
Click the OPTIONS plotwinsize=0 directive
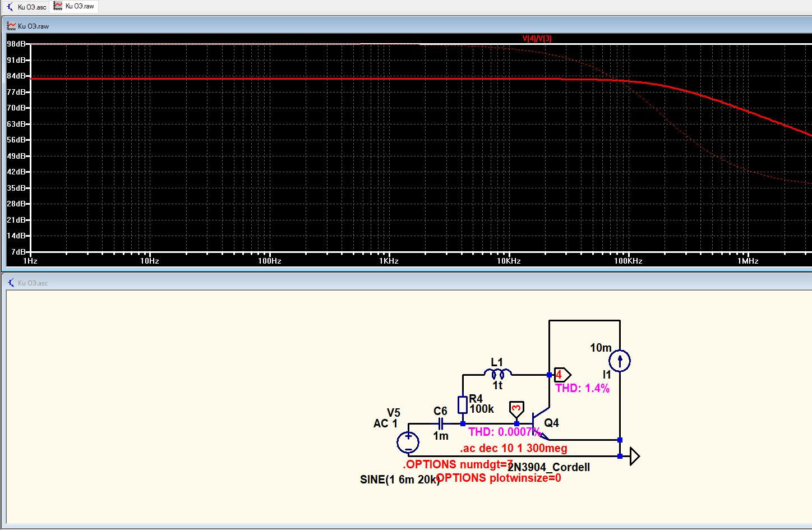coord(499,478)
